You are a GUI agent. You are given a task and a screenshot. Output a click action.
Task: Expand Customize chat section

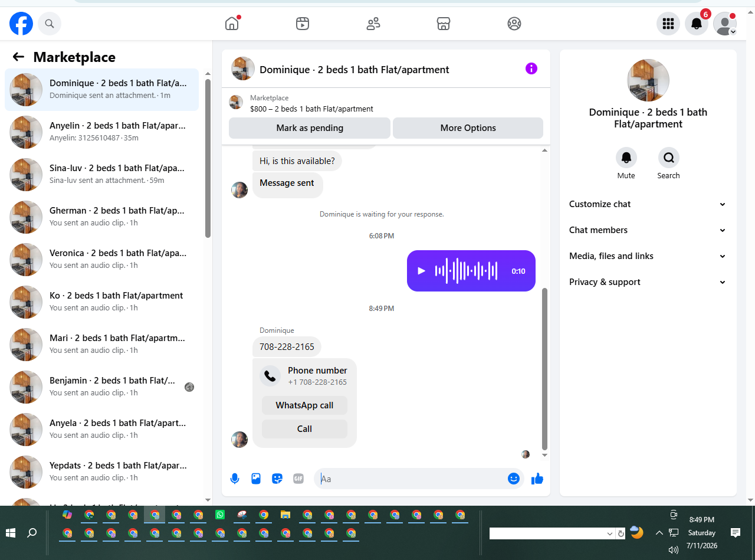[x=648, y=204]
